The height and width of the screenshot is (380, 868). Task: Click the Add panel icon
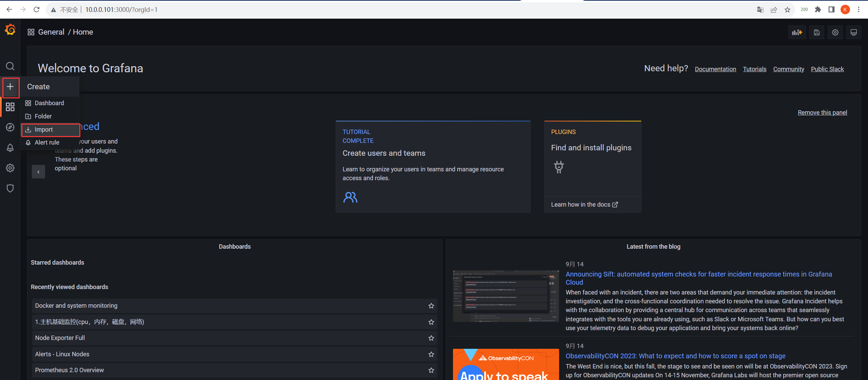(797, 32)
